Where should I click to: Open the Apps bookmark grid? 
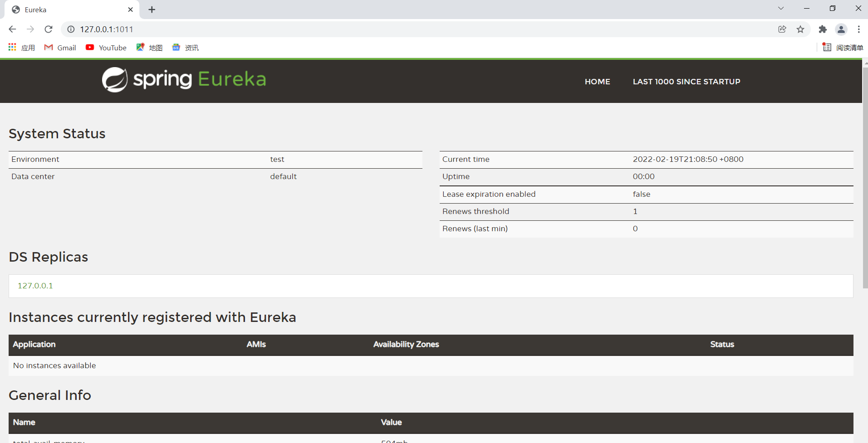[x=21, y=48]
